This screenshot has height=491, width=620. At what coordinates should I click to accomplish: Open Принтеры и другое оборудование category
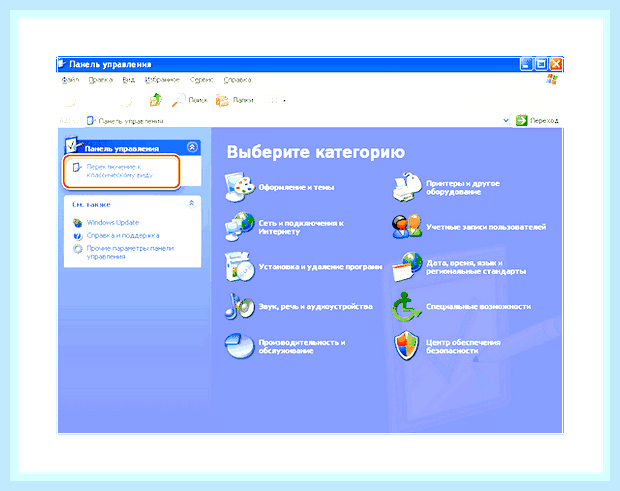coord(463,188)
